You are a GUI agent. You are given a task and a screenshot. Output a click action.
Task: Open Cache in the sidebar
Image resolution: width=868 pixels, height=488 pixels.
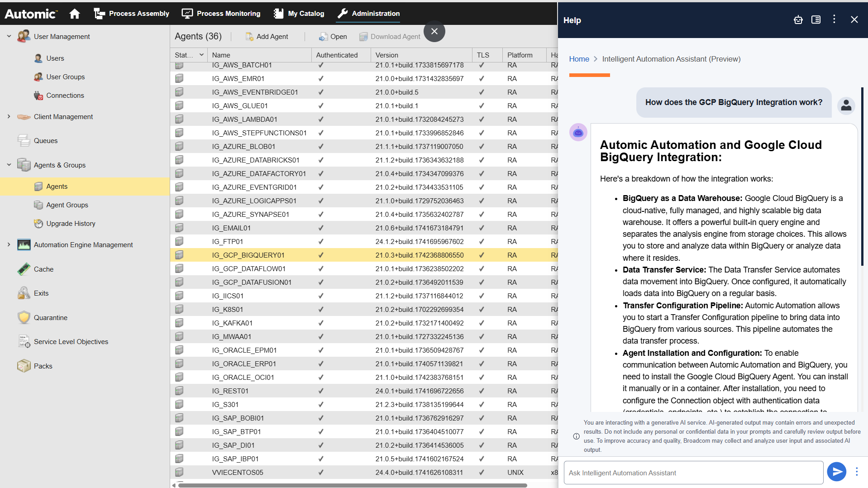(43, 269)
